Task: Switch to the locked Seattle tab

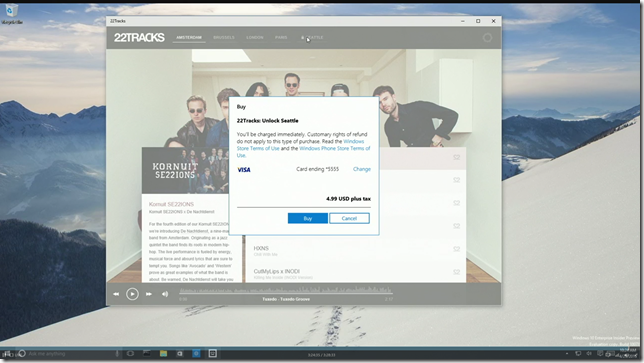Action: 312,37
